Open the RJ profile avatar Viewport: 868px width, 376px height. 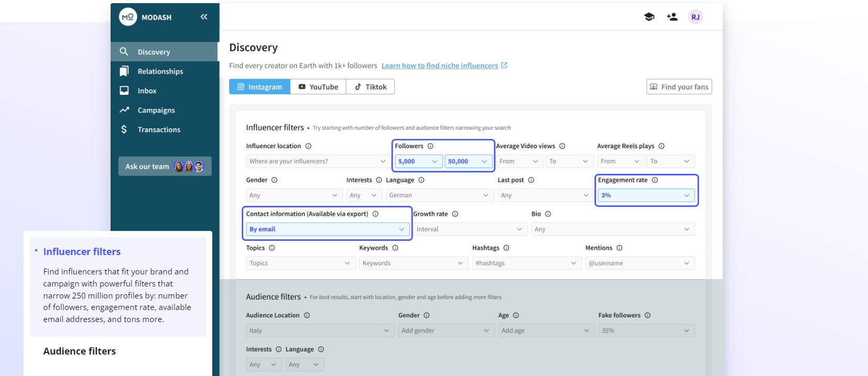tap(695, 17)
